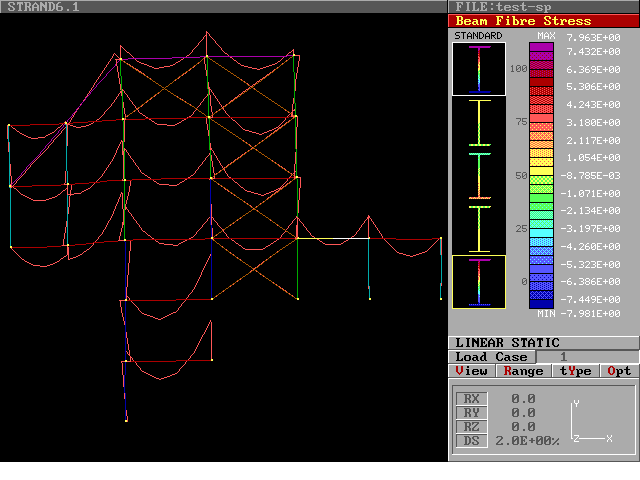Click the XYZ axis orientation indicator

pyautogui.click(x=590, y=422)
